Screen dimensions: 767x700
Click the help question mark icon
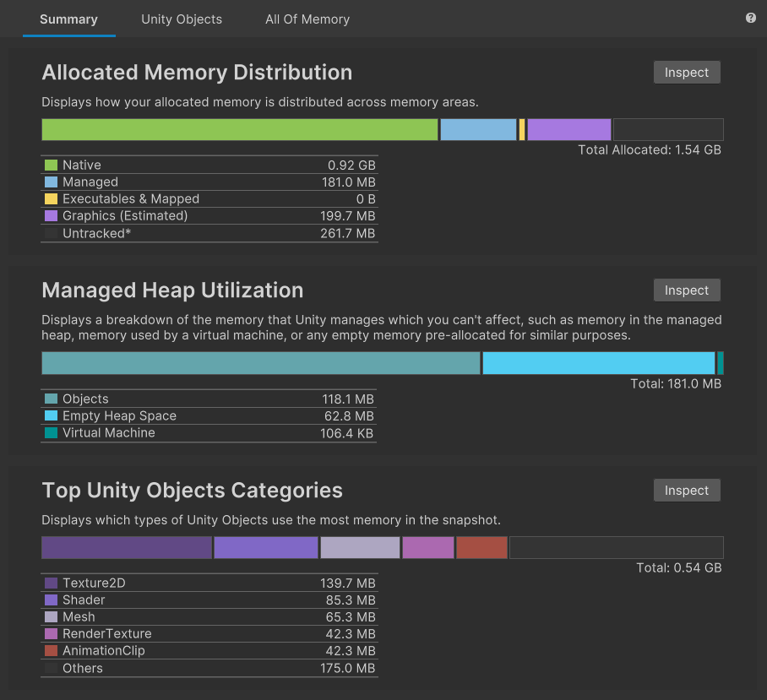(x=751, y=18)
